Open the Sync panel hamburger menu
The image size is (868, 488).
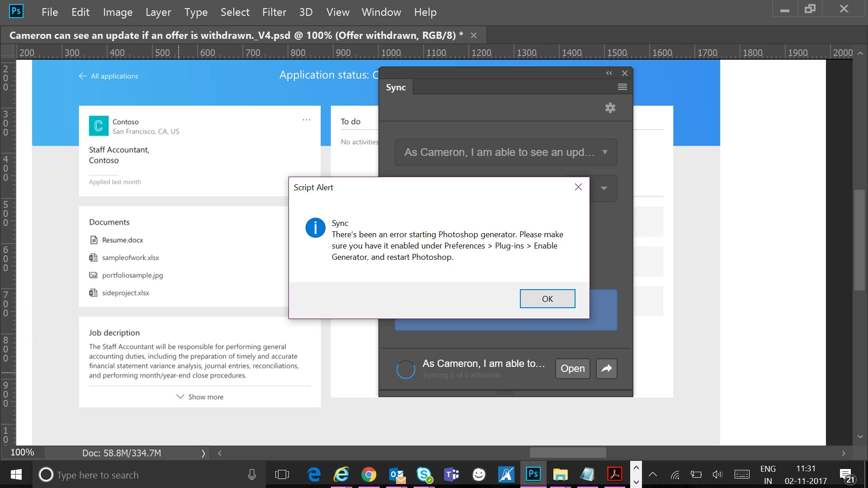coord(622,87)
